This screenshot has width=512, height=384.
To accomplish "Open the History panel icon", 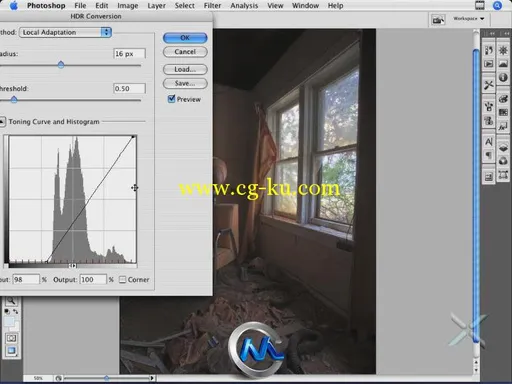I will pos(489,50).
